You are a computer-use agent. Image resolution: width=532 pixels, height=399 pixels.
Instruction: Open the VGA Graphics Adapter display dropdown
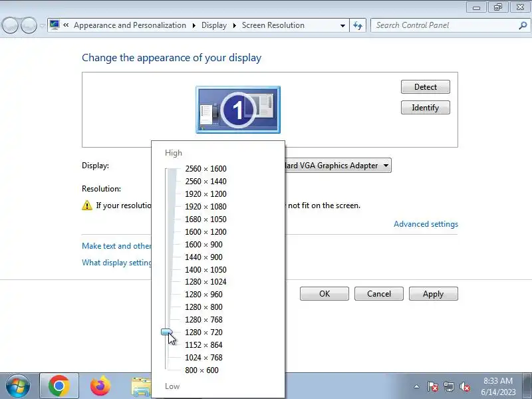click(338, 165)
